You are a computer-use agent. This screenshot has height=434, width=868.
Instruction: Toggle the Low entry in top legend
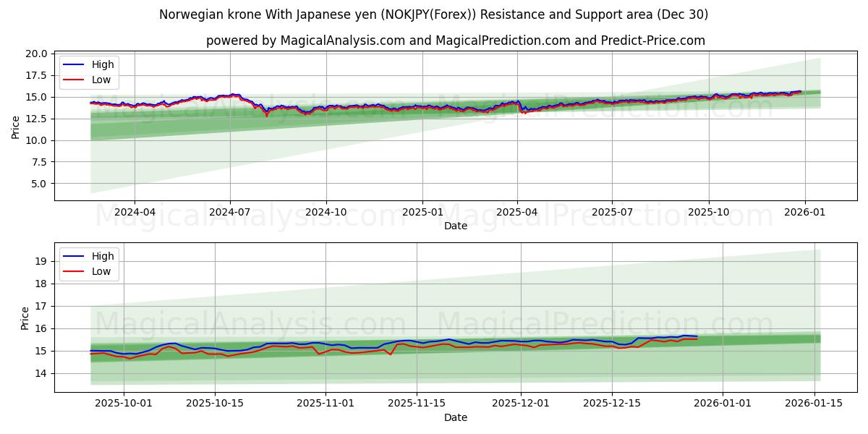103,80
